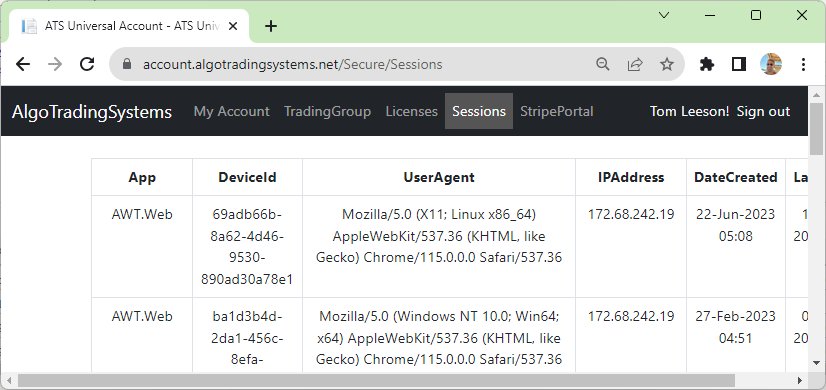
Task: Click AWT.Web in the Linux session row
Action: pyautogui.click(x=142, y=214)
